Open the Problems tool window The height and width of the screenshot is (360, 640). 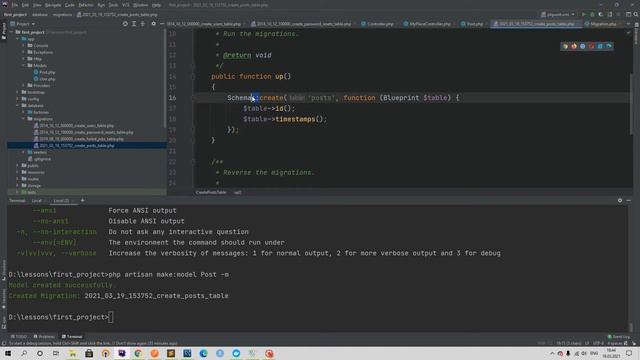coord(44,337)
